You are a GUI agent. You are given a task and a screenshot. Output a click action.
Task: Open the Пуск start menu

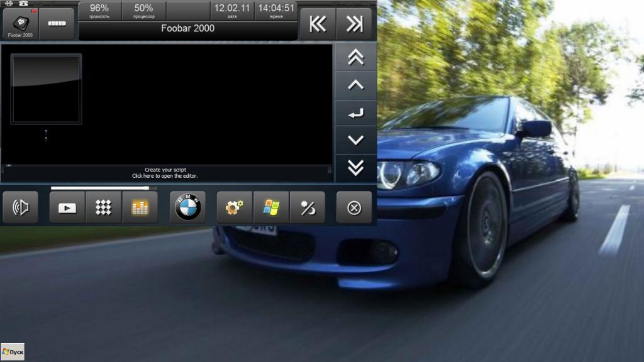[x=13, y=352]
